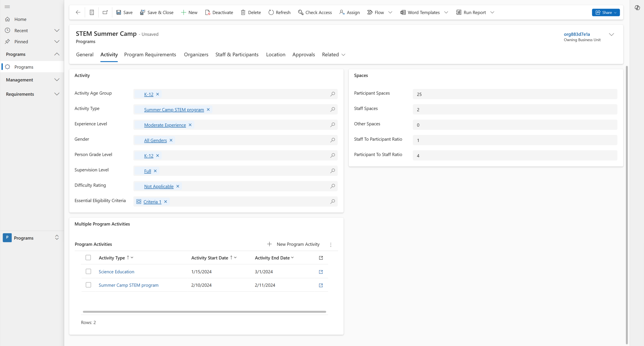Open the Organizers tab
Image resolution: width=644 pixels, height=346 pixels.
196,55
